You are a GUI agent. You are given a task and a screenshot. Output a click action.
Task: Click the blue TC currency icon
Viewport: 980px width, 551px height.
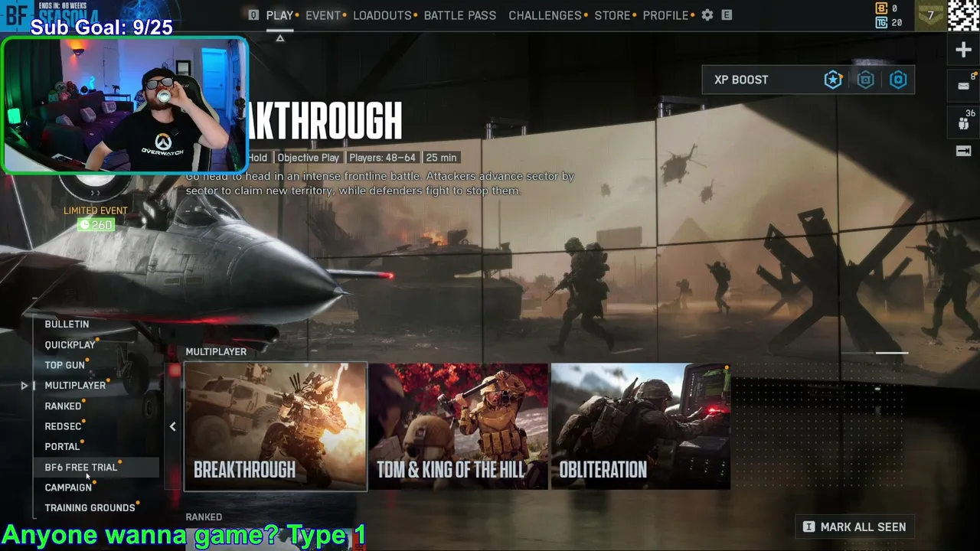pyautogui.click(x=881, y=23)
